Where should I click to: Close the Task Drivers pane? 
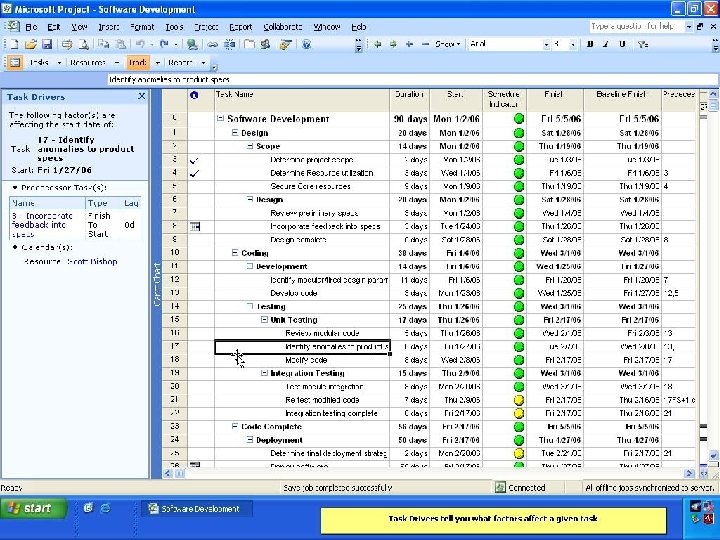(141, 96)
